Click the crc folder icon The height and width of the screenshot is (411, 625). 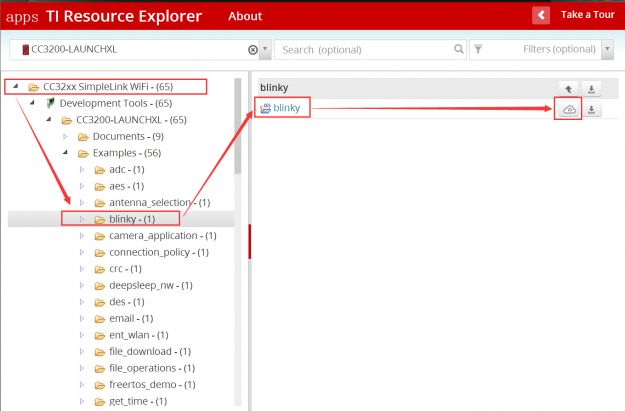pos(100,269)
